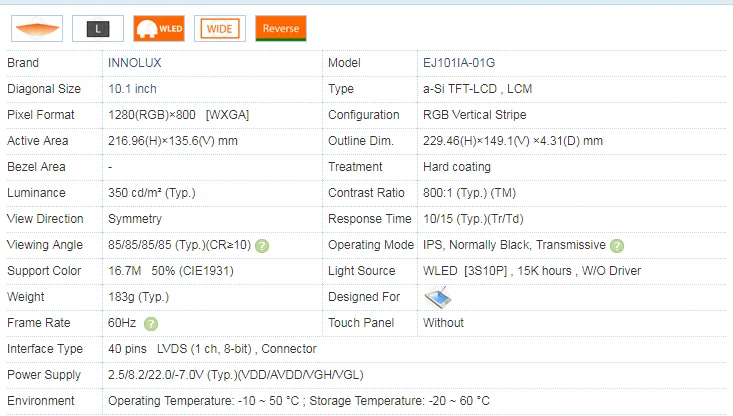Click the 'Viewing Angle' label
The image size is (733, 416).
pyautogui.click(x=45, y=245)
